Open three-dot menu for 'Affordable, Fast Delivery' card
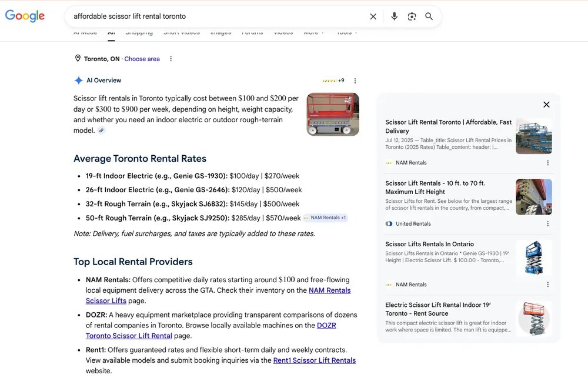This screenshot has height=378, width=588. click(x=548, y=163)
